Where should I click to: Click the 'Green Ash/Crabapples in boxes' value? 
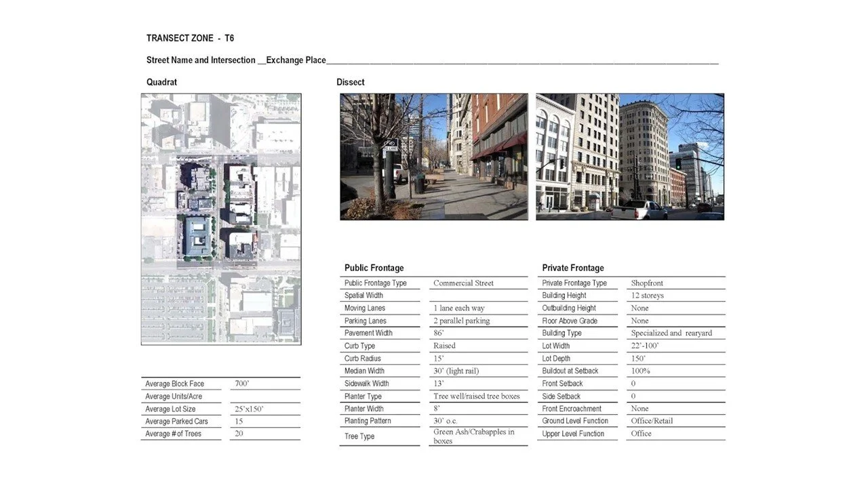pos(474,436)
